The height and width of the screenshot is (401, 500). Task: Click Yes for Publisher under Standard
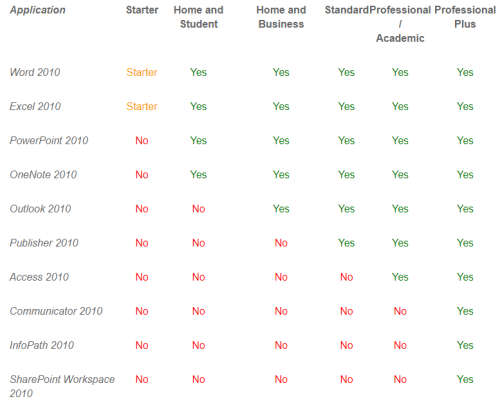[347, 243]
